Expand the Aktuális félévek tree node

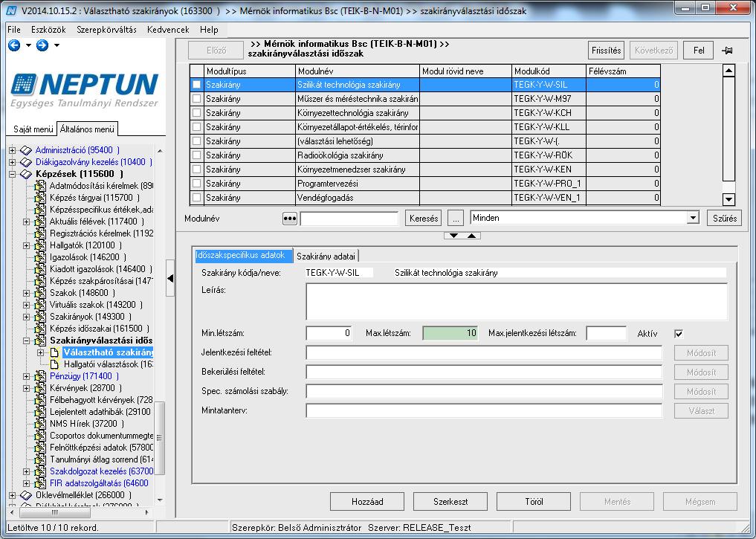[x=27, y=222]
